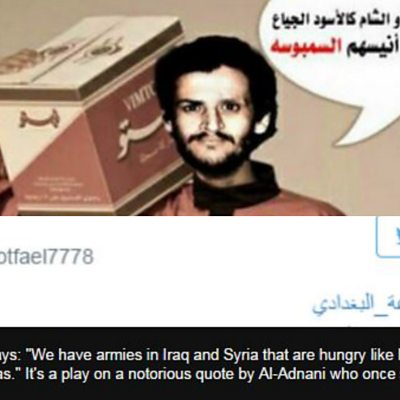Click the caption line mentioning Iraq and Syria

click(x=200, y=356)
